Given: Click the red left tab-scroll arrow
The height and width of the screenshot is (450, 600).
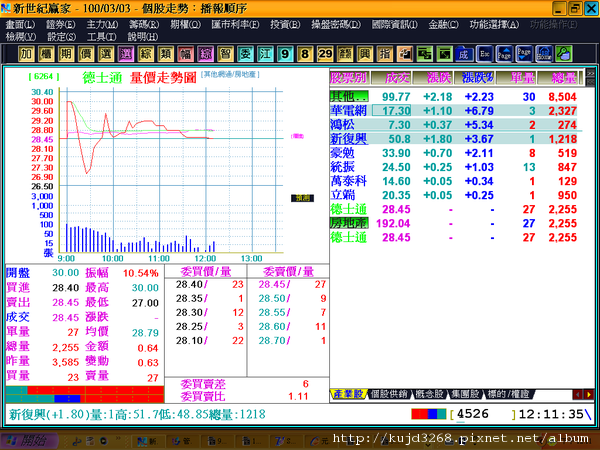Looking at the screenshot, I should point(578,394).
